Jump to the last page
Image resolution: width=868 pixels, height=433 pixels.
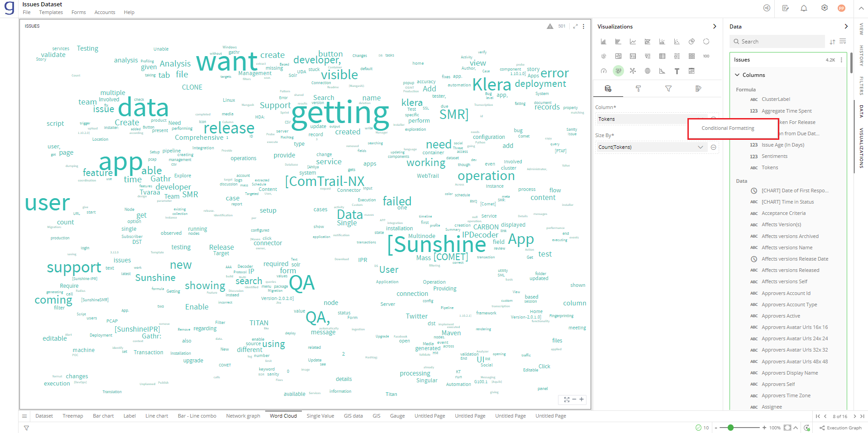pos(862,416)
